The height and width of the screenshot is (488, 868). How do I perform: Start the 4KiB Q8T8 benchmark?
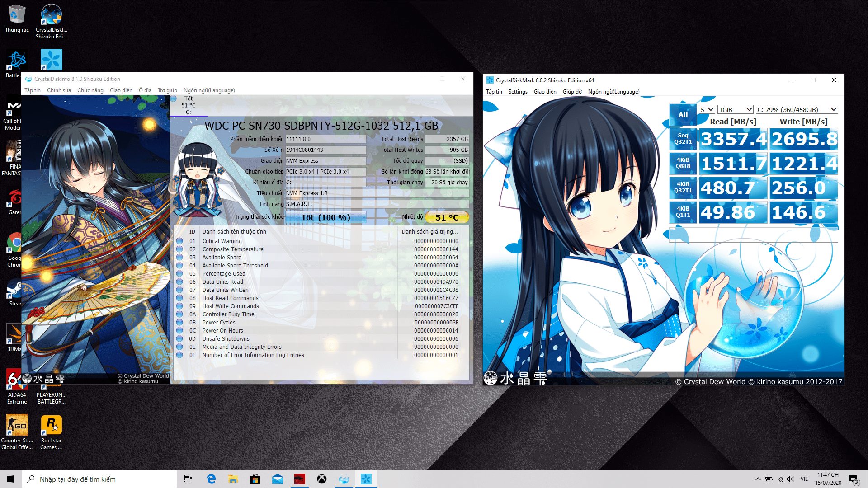tap(683, 163)
